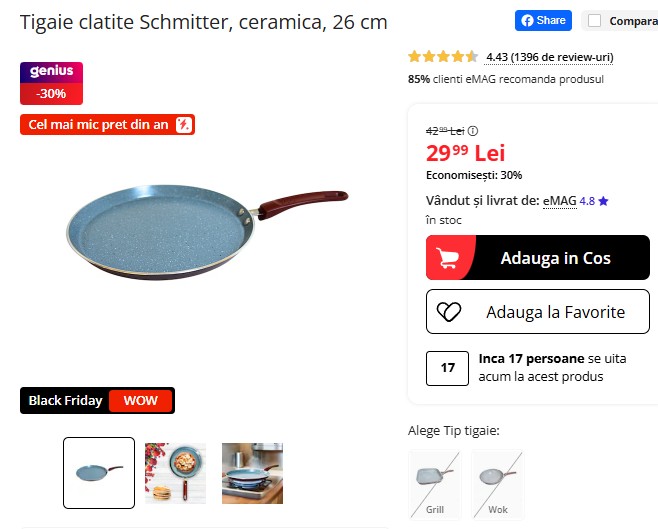
Task: Click the Black Friday WOW badge
Action: coord(97,400)
